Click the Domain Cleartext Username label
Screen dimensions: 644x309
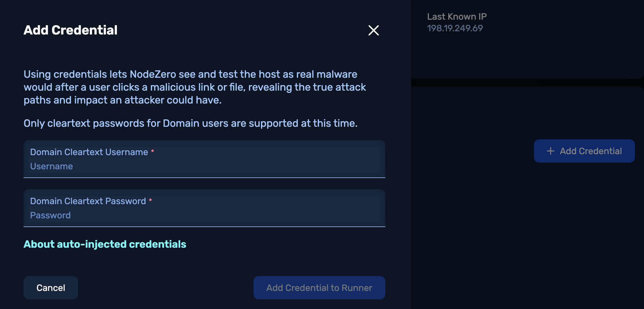[89, 152]
